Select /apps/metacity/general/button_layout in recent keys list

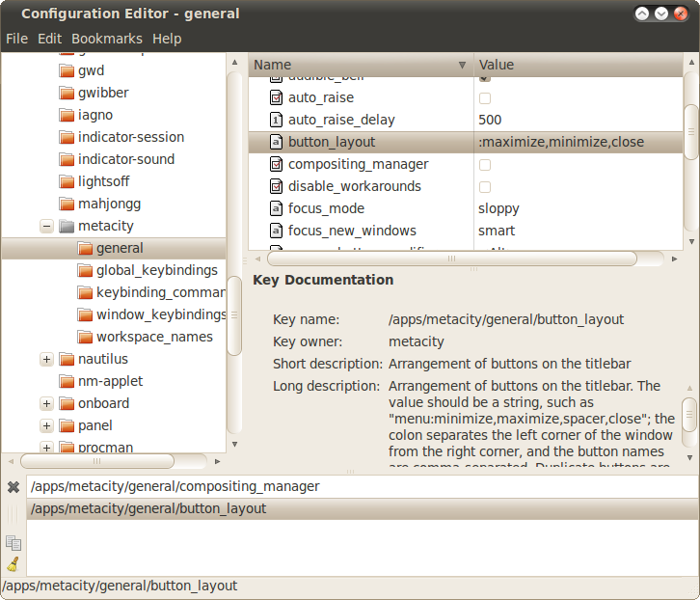[x=363, y=509]
